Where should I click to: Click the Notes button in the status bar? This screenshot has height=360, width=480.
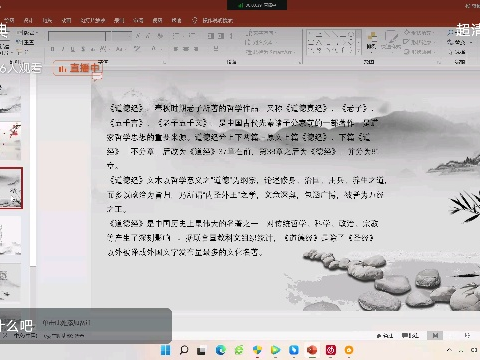(x=385, y=336)
